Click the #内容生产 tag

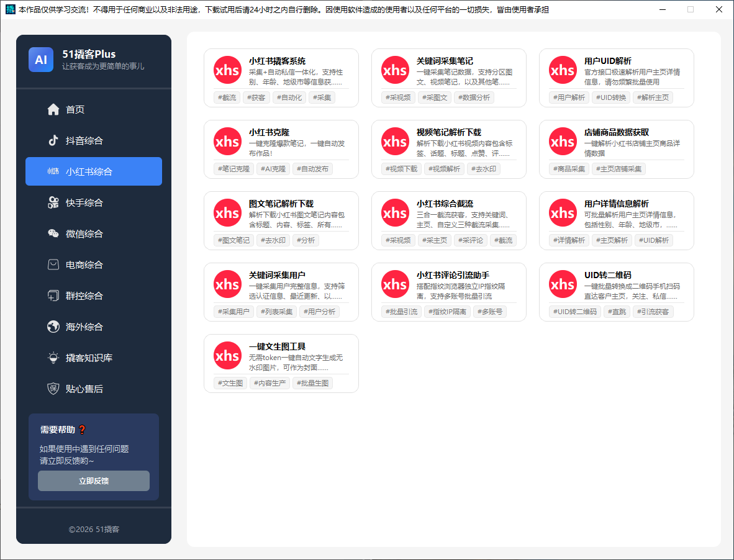tap(270, 383)
